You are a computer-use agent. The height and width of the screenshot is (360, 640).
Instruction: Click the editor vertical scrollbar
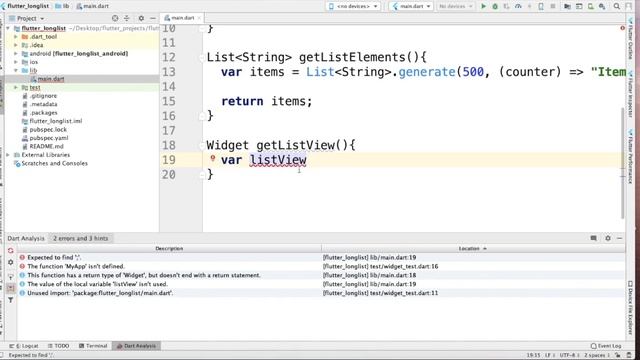click(622, 163)
